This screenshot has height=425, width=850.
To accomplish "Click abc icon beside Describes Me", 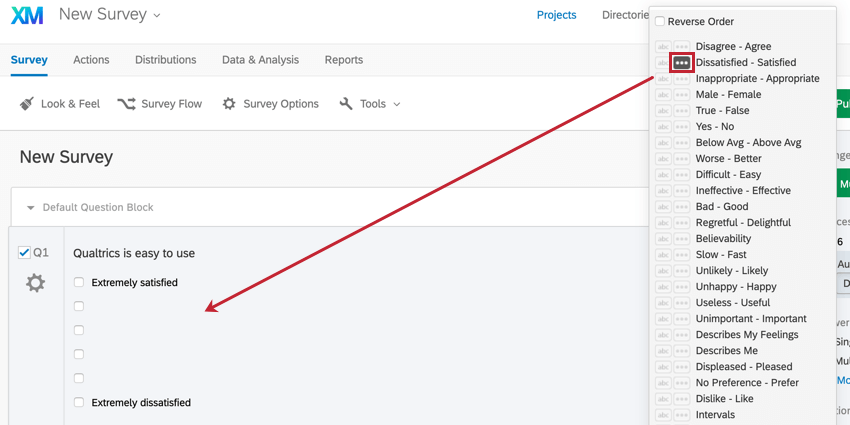I will point(663,351).
